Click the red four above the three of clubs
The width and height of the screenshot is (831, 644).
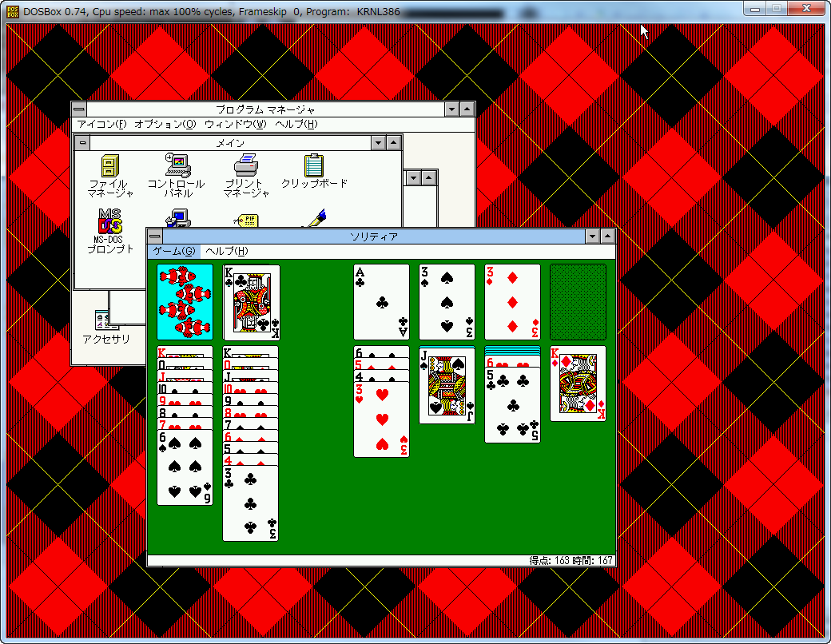(251, 459)
